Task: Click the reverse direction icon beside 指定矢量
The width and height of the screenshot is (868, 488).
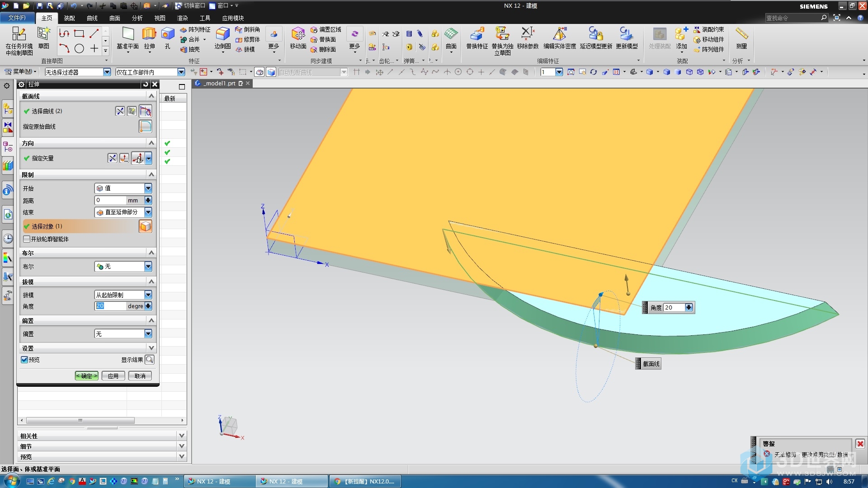Action: click(x=113, y=158)
